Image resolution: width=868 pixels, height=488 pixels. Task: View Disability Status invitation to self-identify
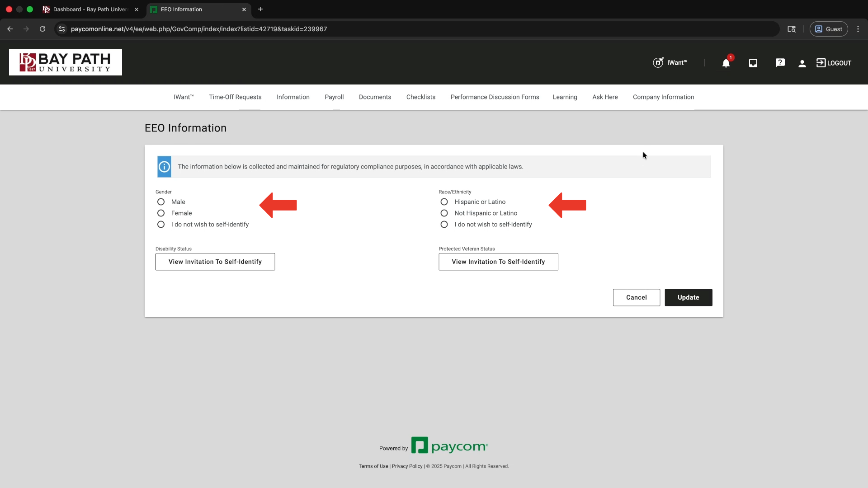click(x=215, y=262)
